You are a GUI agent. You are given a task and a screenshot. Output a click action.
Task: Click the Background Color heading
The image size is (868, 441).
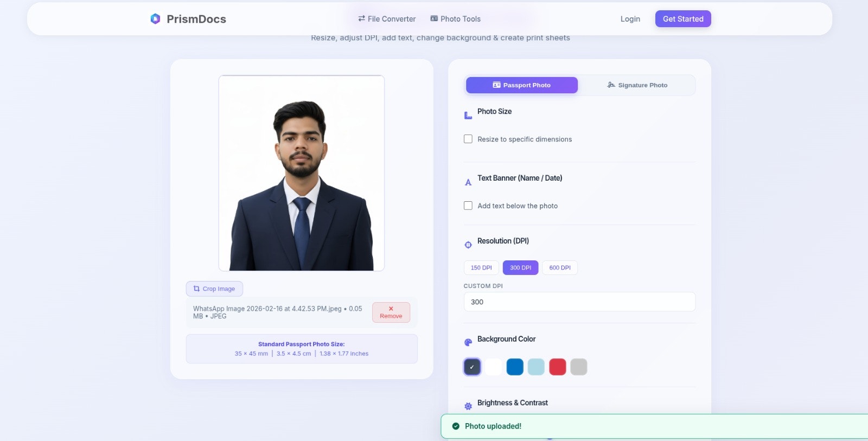[x=506, y=339]
